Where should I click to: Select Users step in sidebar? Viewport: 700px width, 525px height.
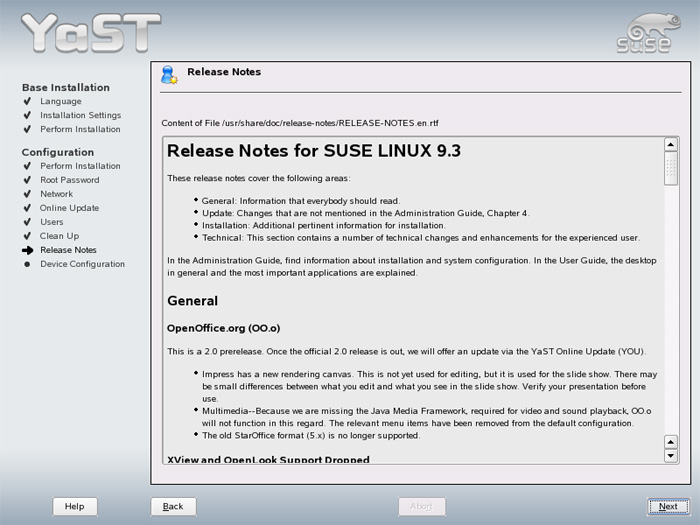click(x=52, y=222)
